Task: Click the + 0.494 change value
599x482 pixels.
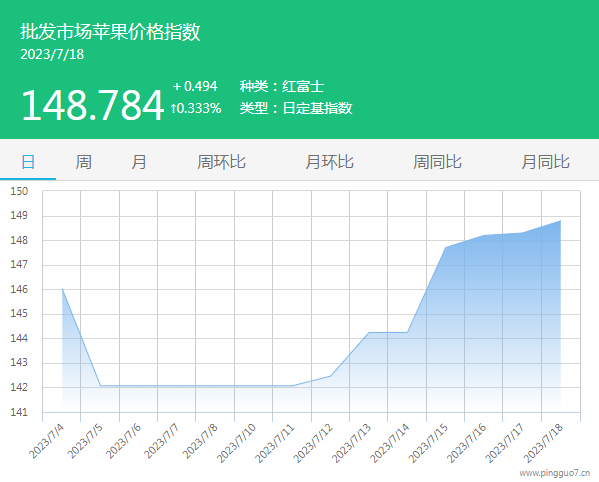Action: pos(195,86)
